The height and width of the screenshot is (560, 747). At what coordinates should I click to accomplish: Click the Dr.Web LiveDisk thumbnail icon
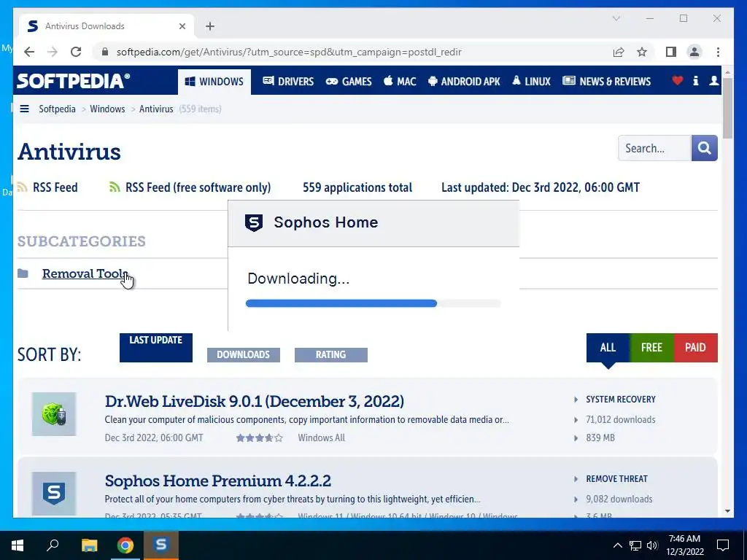coord(54,414)
